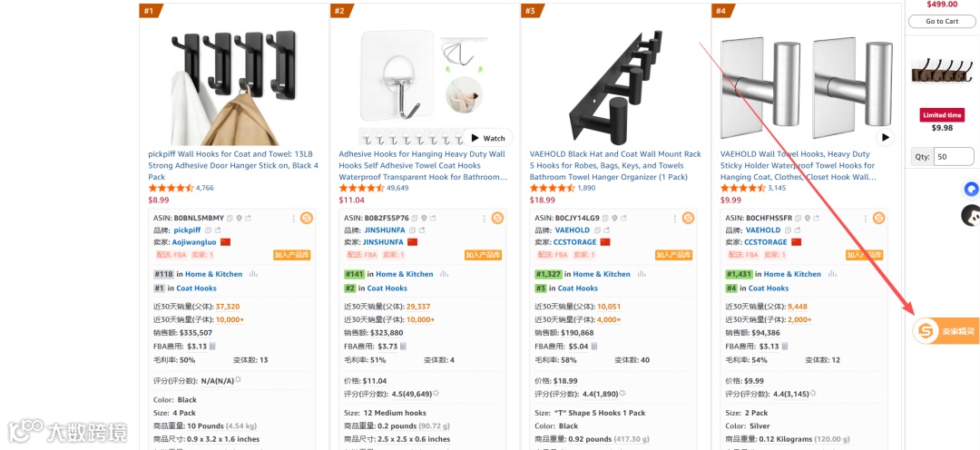The height and width of the screenshot is (450, 980).
Task: Play the video on the VAEHOLD silver hooks image
Action: pyautogui.click(x=885, y=138)
